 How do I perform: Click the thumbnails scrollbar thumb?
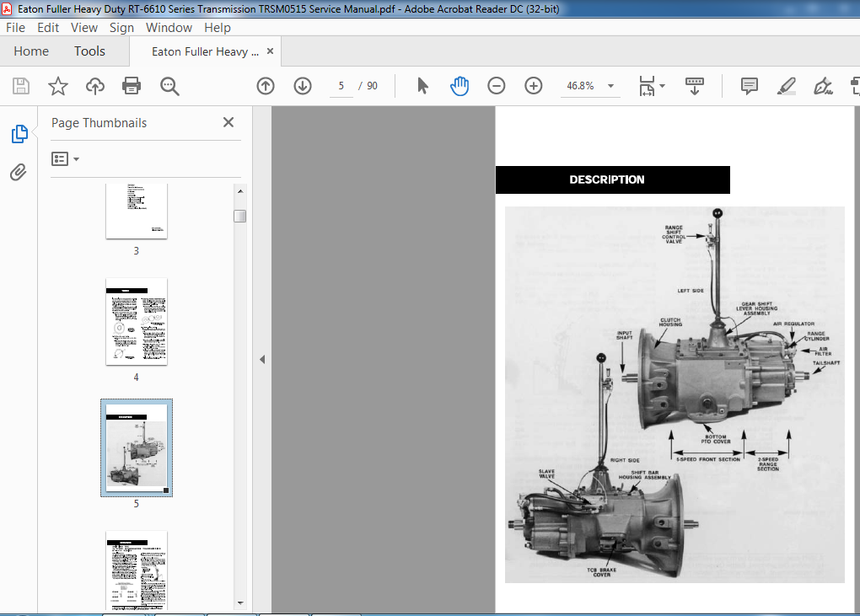[239, 216]
